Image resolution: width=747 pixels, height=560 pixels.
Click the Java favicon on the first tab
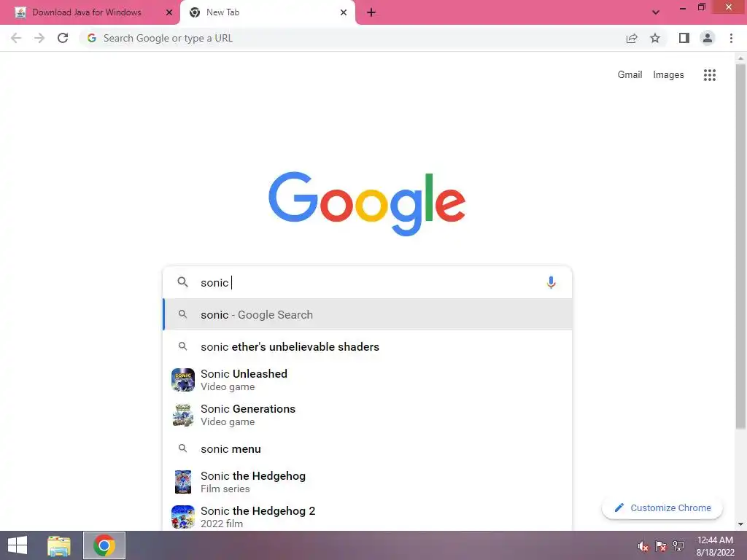pos(20,12)
